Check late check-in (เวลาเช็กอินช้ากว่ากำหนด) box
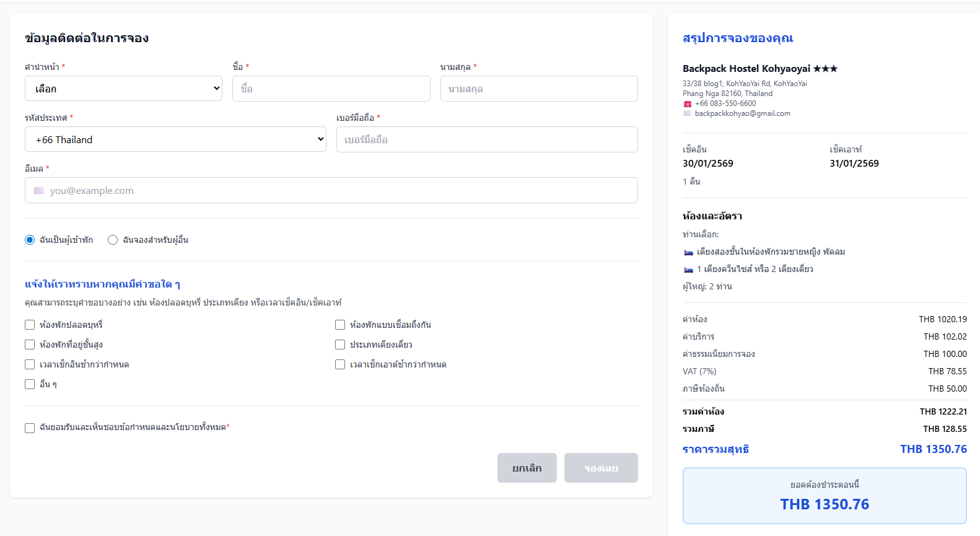 30,364
